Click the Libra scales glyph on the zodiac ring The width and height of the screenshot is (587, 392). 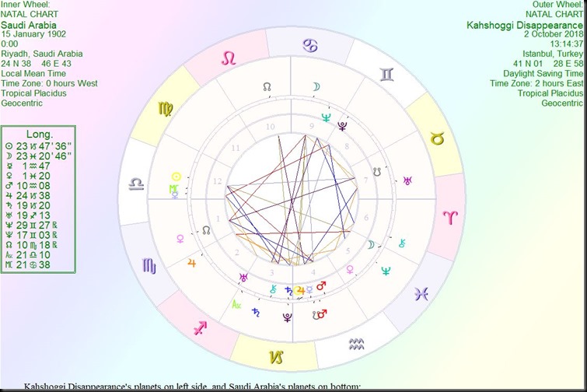(136, 184)
